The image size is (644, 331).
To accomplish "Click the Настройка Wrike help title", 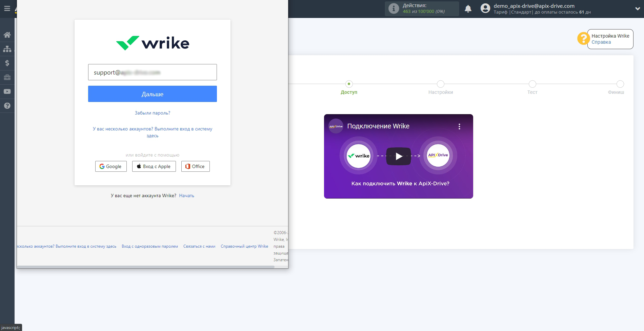I will [610, 36].
